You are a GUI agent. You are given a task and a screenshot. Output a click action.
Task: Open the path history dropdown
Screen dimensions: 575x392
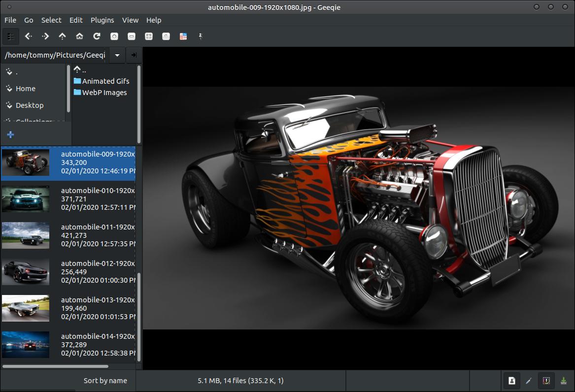pyautogui.click(x=117, y=55)
